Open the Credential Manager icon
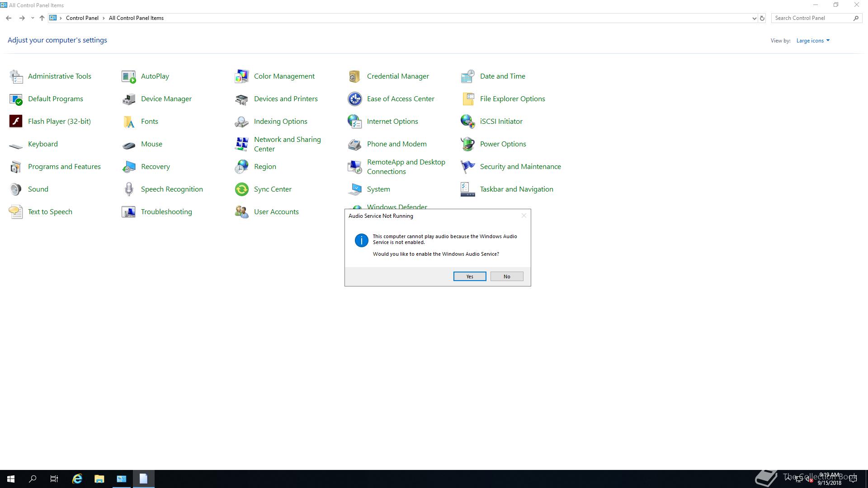868x488 pixels. pos(355,76)
